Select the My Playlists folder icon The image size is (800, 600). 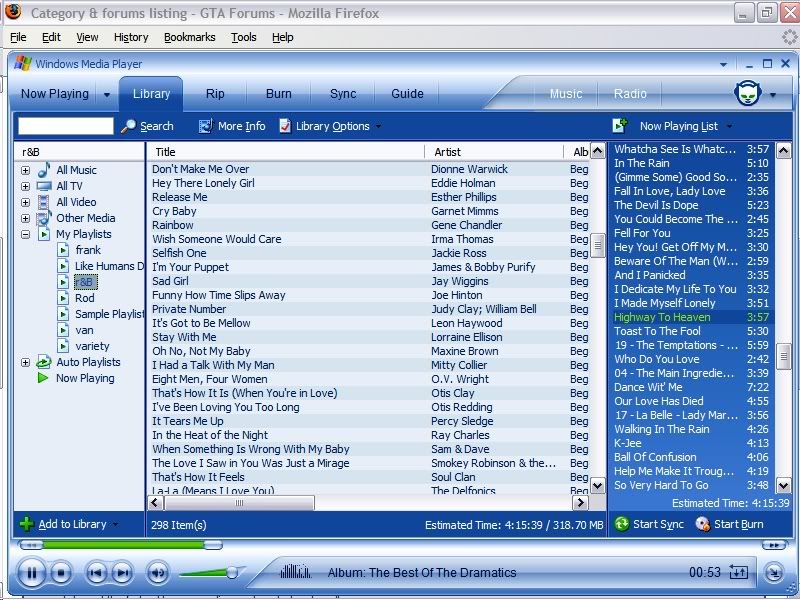pyautogui.click(x=44, y=234)
